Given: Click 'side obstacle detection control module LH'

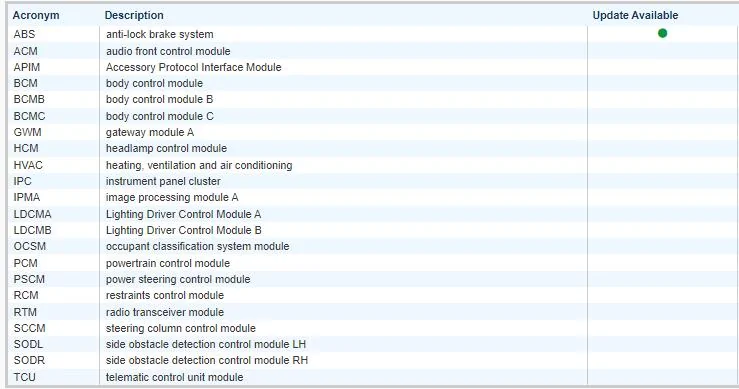Looking at the screenshot, I should (x=205, y=344).
